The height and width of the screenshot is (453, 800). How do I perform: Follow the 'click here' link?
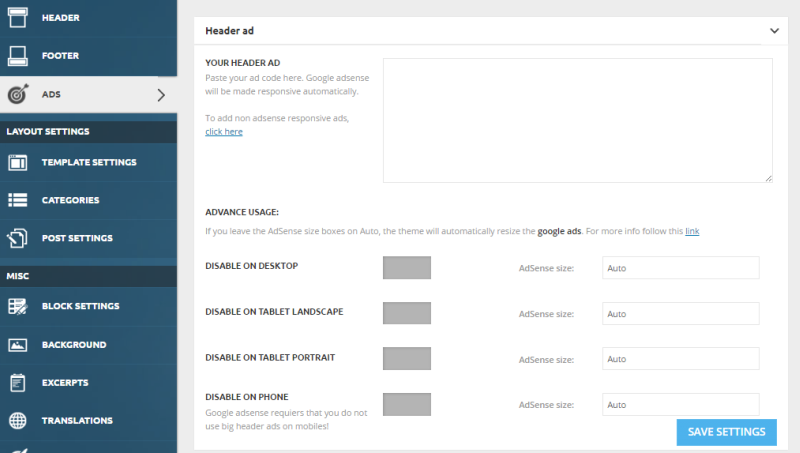click(x=223, y=132)
